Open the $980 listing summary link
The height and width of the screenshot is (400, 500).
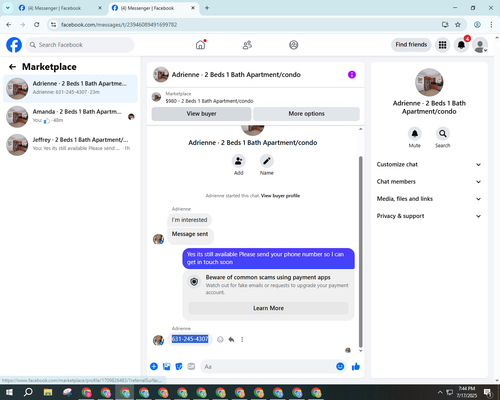pyautogui.click(x=209, y=101)
